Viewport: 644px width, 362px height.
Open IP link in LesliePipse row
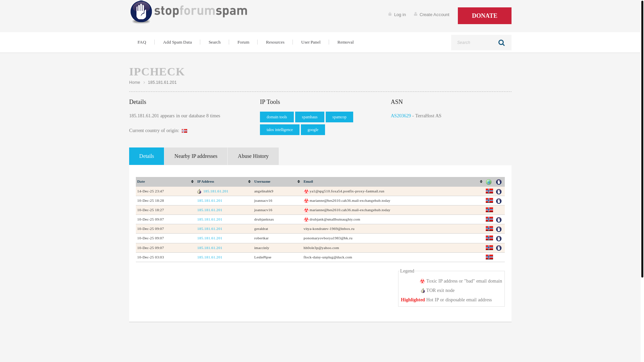[x=210, y=257]
